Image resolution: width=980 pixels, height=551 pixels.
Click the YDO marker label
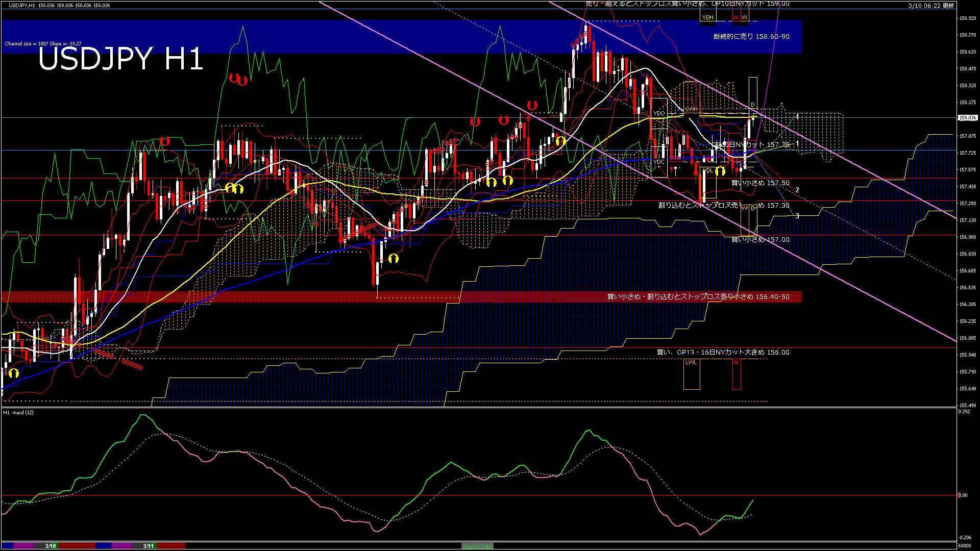659,113
